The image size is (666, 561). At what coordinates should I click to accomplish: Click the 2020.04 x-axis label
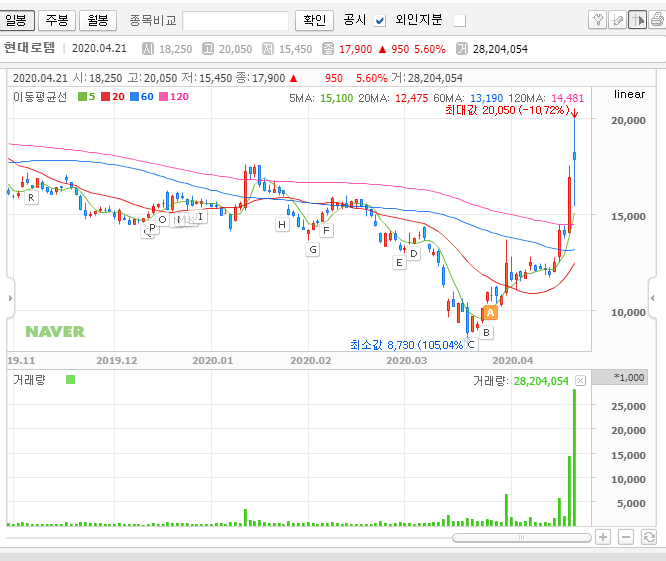point(512,361)
